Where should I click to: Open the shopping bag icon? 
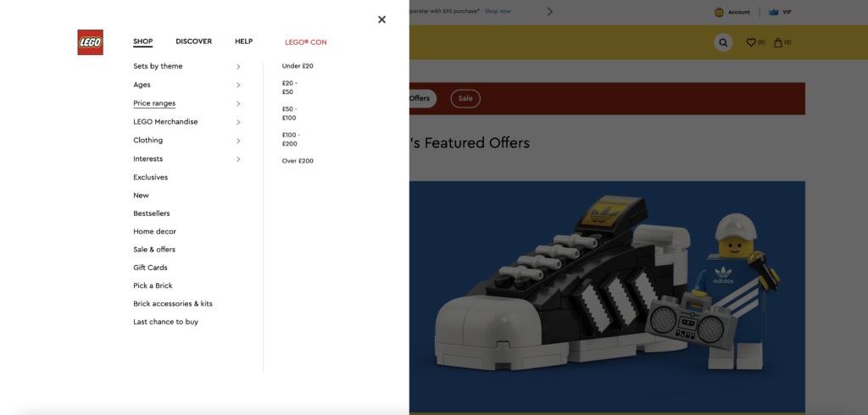[x=778, y=42]
